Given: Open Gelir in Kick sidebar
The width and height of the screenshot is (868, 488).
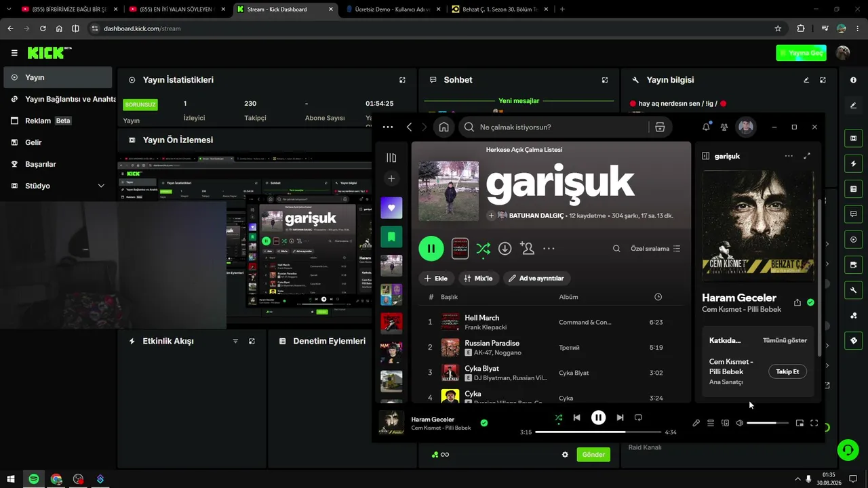Looking at the screenshot, I should pyautogui.click(x=58, y=142).
